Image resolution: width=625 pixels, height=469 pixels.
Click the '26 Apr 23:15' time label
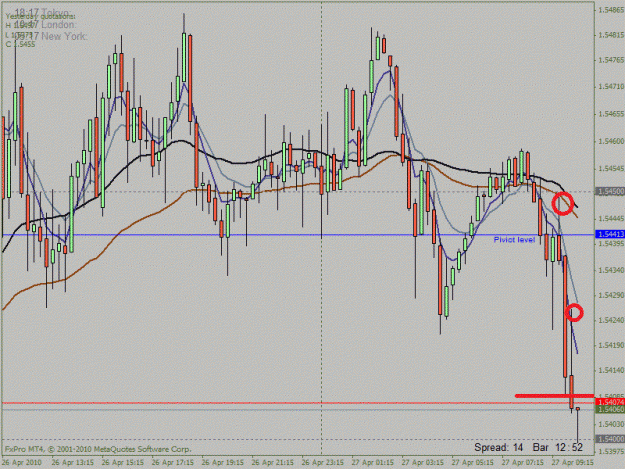[x=322, y=463]
